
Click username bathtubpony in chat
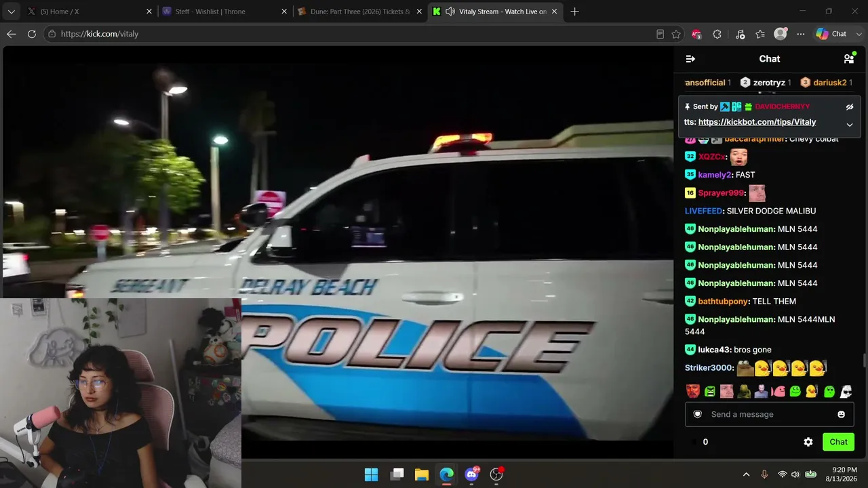[x=723, y=301]
